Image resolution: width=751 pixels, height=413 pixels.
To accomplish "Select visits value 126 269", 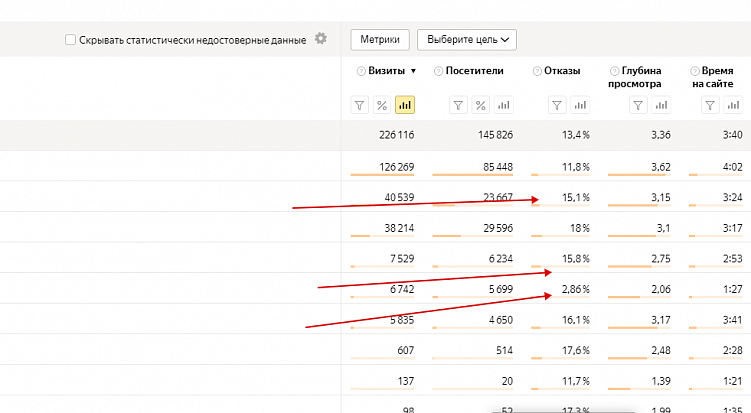I will [397, 167].
